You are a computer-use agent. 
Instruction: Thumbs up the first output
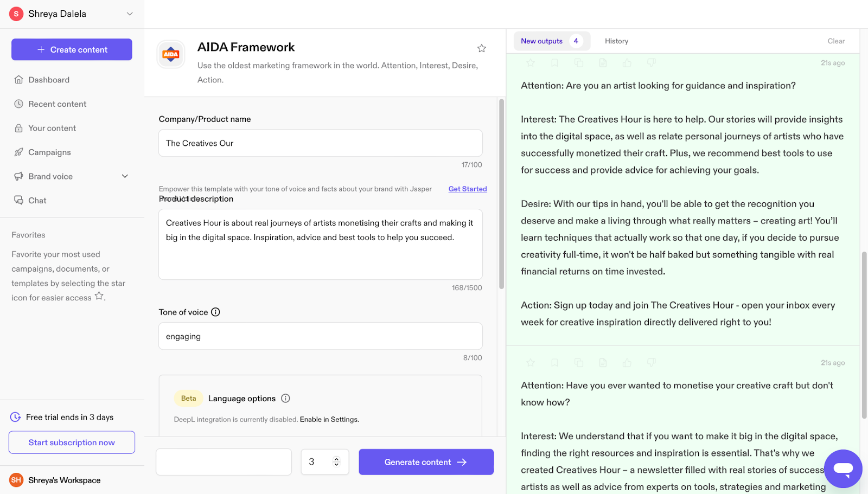tap(627, 63)
